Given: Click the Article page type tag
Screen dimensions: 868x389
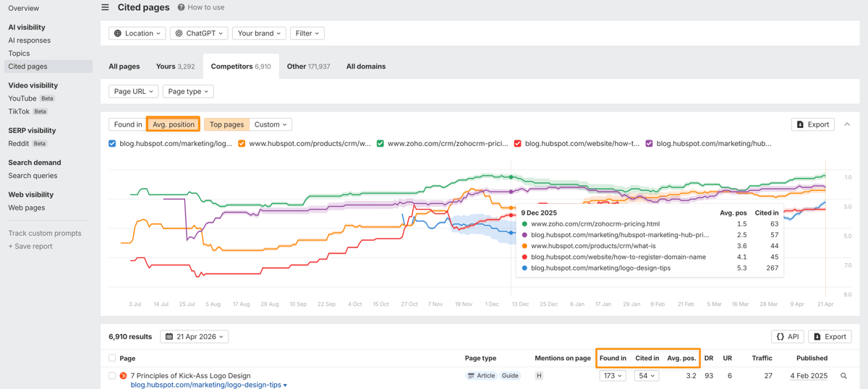Looking at the screenshot, I should [481, 376].
